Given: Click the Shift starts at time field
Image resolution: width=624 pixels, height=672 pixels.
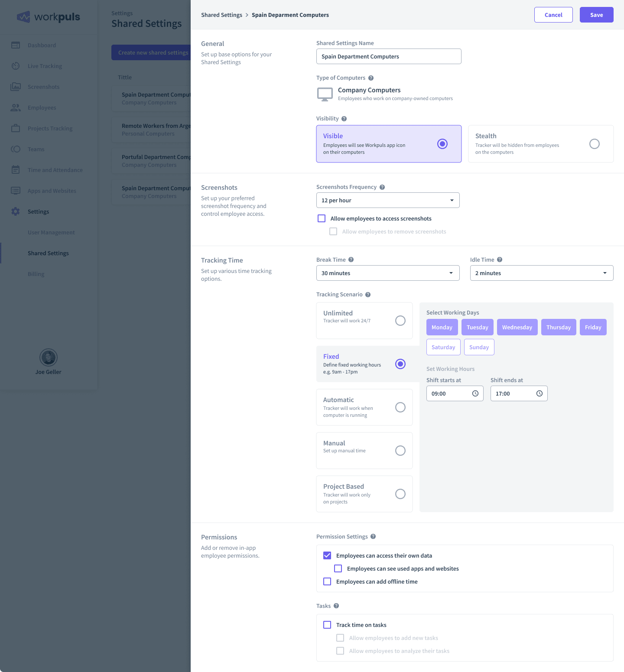Looking at the screenshot, I should click(455, 393).
